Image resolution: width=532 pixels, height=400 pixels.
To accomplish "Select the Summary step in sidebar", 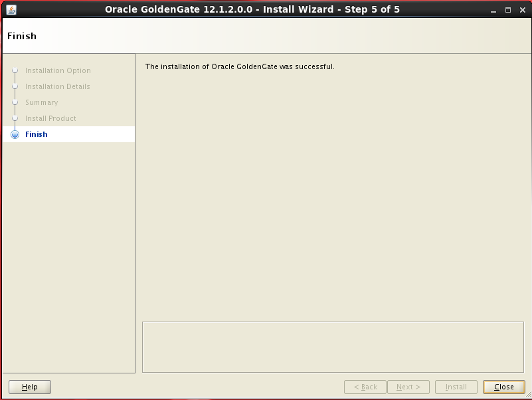I will tap(42, 102).
